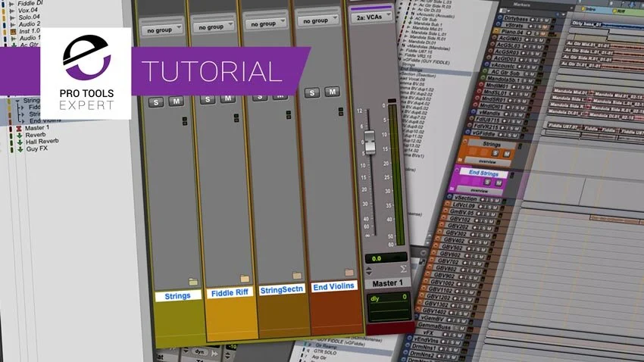Mute the Strings folder track in Edit window

pos(507,154)
